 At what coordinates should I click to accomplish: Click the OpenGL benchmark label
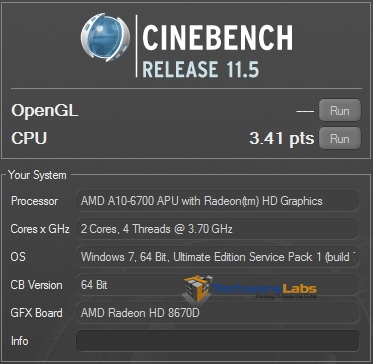45,111
